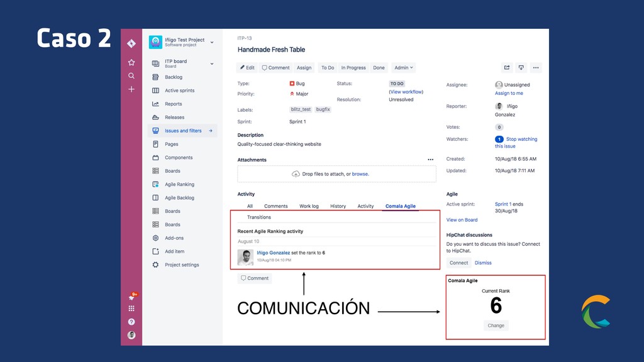The height and width of the screenshot is (362, 644).
Task: Click the View workflow link
Action: click(406, 92)
